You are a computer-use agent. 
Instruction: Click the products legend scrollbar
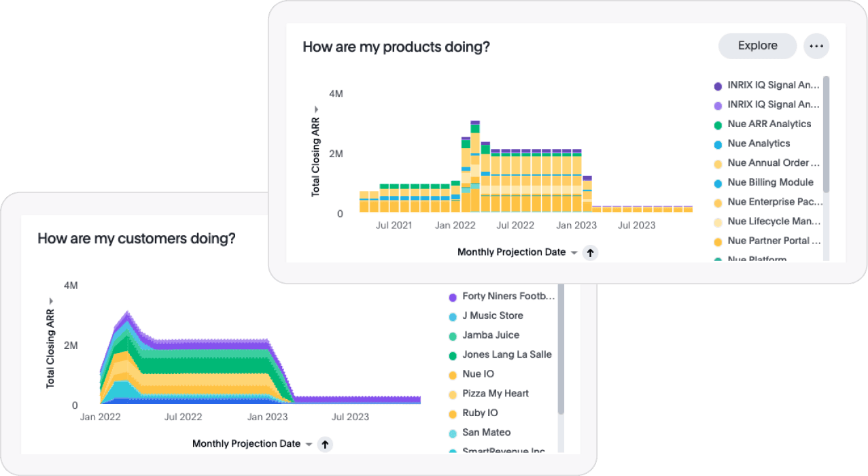(826, 136)
